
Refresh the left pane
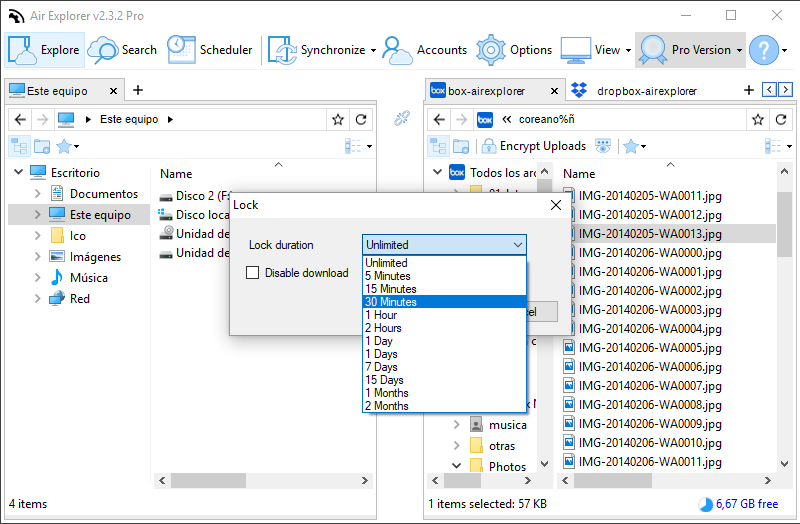pos(361,119)
